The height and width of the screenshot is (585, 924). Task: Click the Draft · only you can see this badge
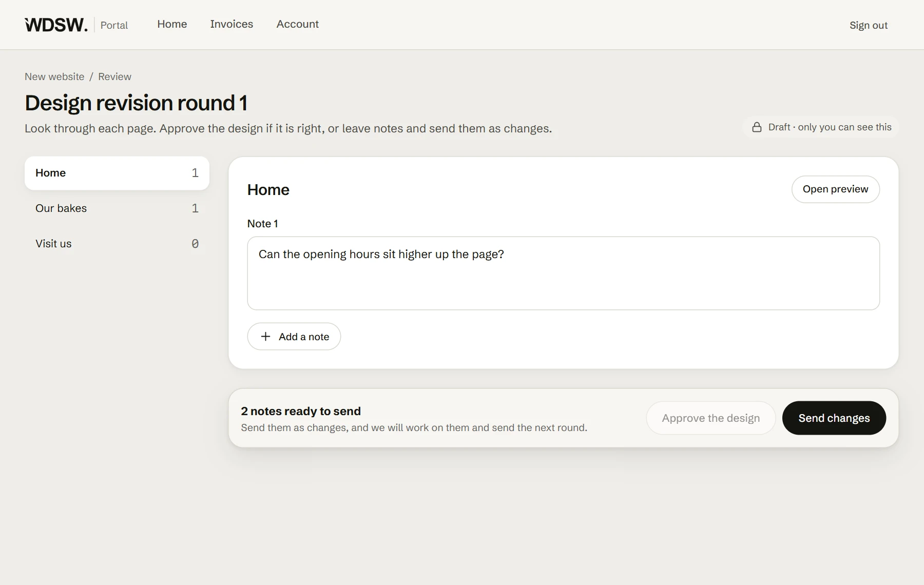click(821, 127)
